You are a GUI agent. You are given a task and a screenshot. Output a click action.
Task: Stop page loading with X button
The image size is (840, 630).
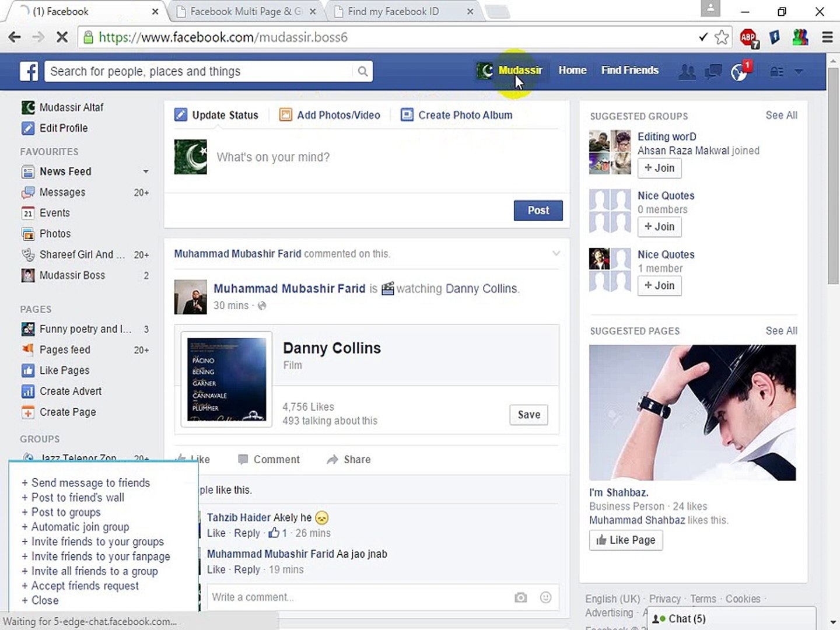pos(62,37)
